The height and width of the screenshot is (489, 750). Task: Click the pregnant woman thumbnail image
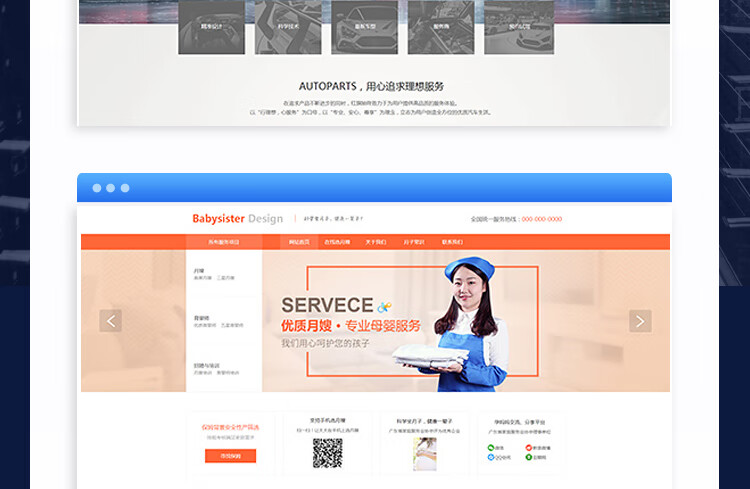pos(425,454)
